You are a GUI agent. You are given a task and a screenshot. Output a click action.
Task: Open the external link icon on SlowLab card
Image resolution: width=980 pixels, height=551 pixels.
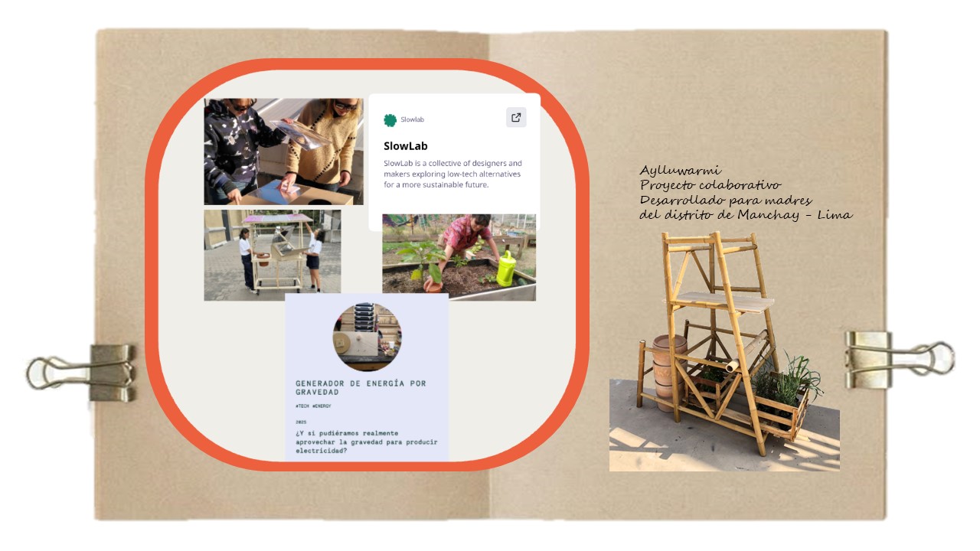click(x=516, y=117)
